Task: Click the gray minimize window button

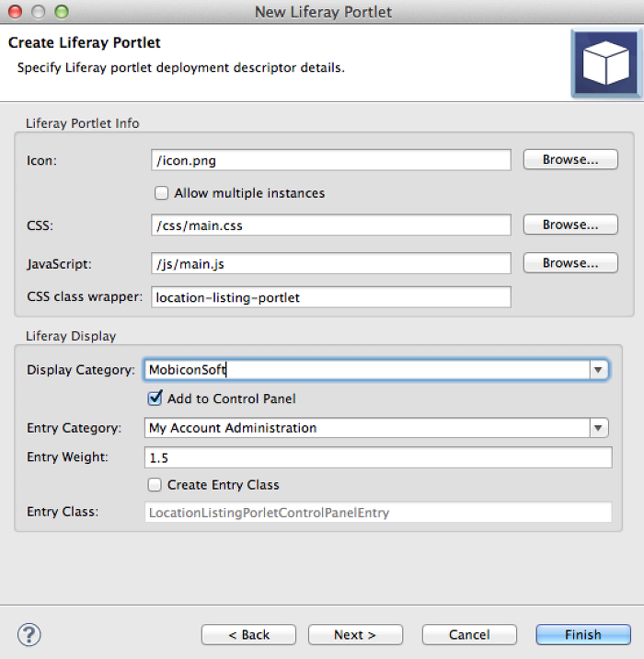Action: point(39,12)
